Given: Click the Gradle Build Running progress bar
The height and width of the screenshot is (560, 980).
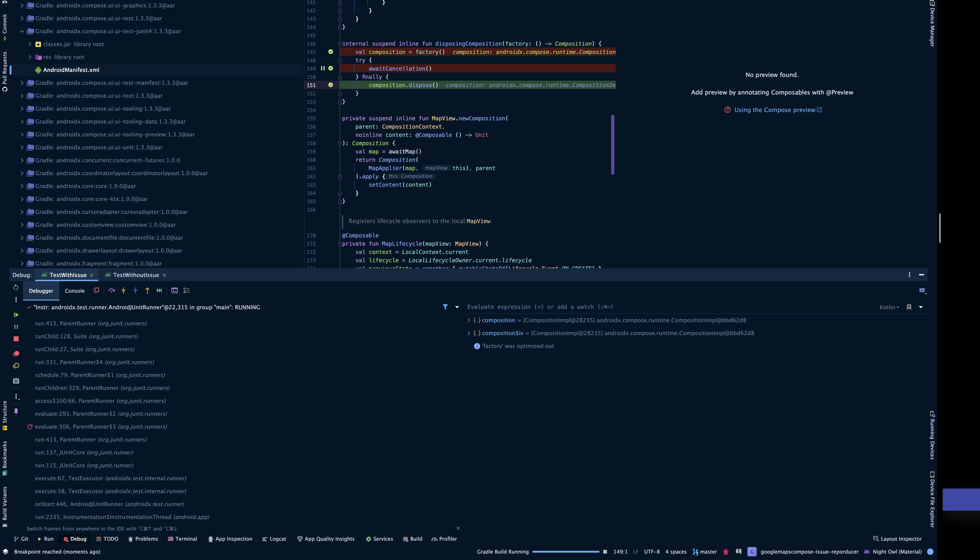Looking at the screenshot, I should pos(566,551).
